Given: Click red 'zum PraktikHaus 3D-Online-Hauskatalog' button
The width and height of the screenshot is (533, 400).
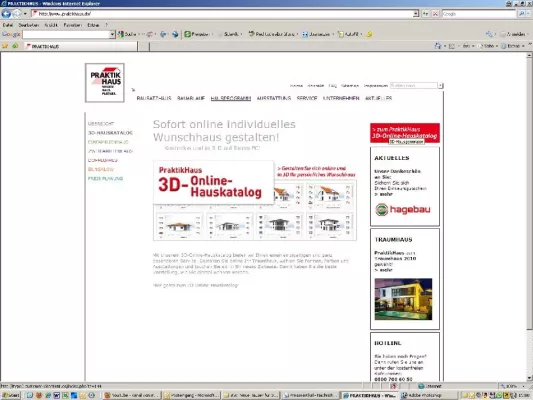Looking at the screenshot, I should (x=405, y=133).
